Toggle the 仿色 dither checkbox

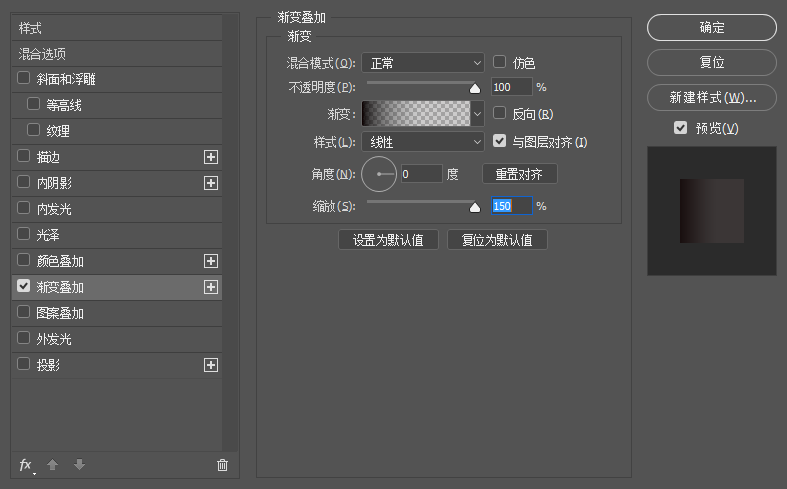click(x=499, y=62)
